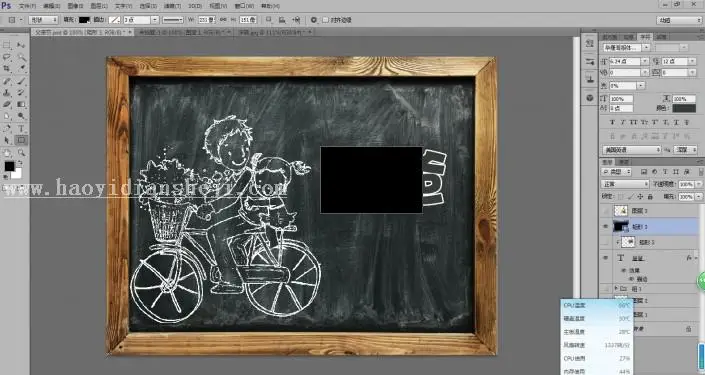705x375 pixels.
Task: Click the shape width input field
Action: [206, 20]
